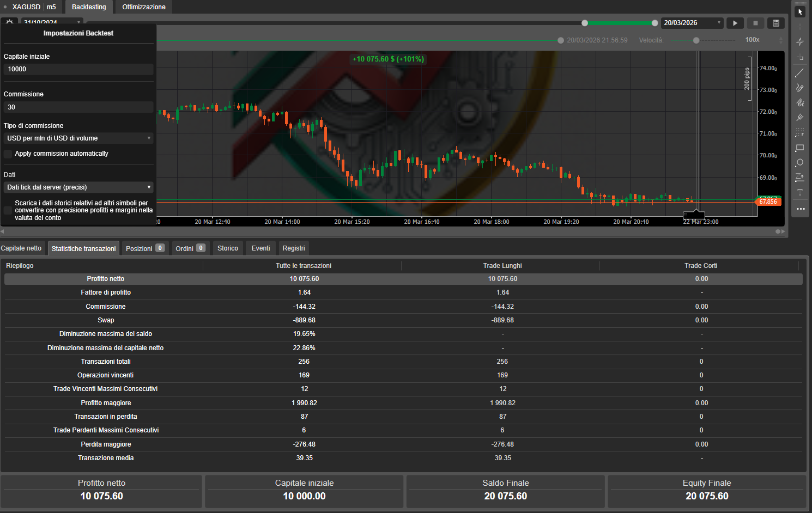
Task: Activate the text annotation tool
Action: click(800, 192)
